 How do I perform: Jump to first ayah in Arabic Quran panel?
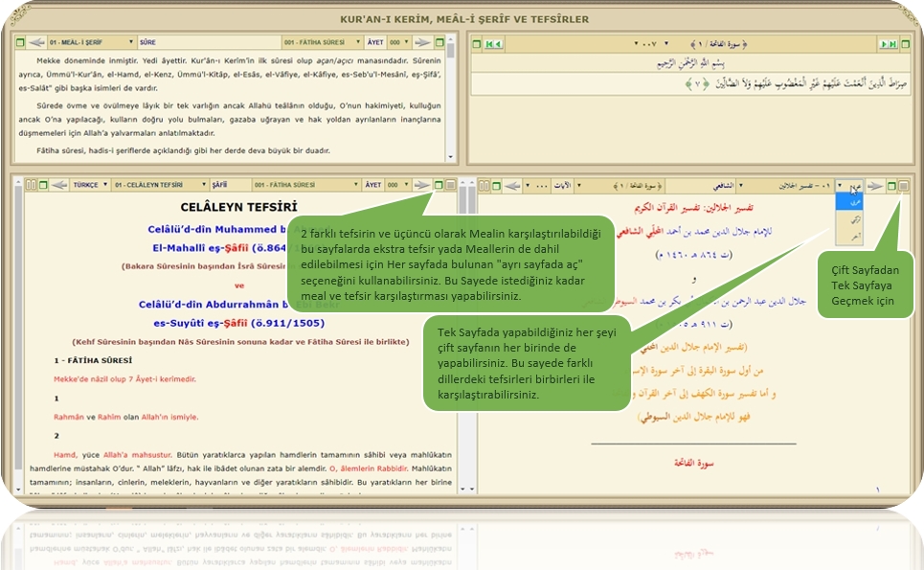[x=489, y=44]
